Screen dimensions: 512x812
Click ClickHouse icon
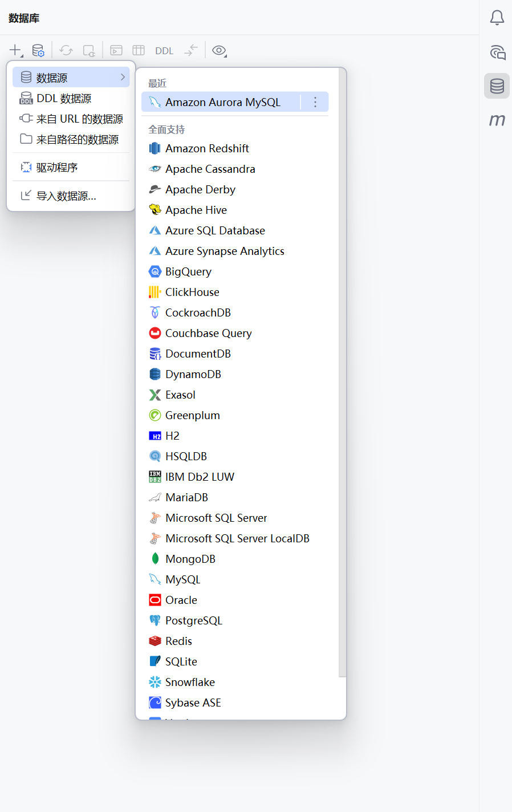click(155, 292)
